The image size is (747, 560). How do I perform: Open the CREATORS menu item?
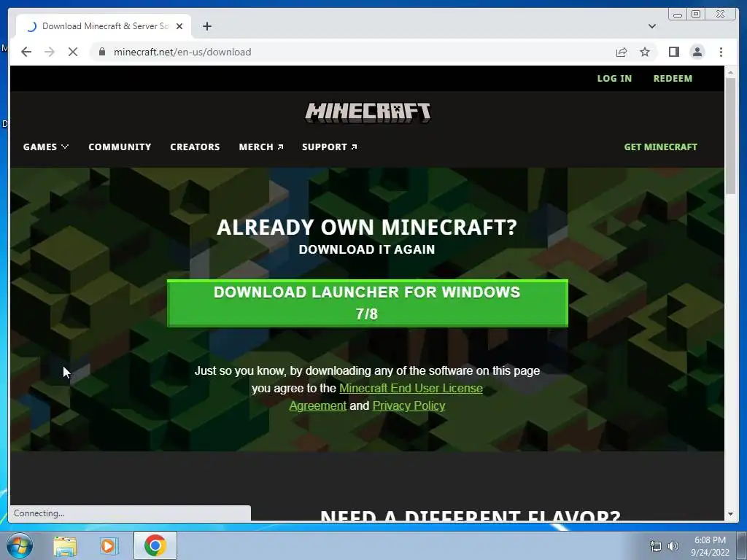coord(195,147)
